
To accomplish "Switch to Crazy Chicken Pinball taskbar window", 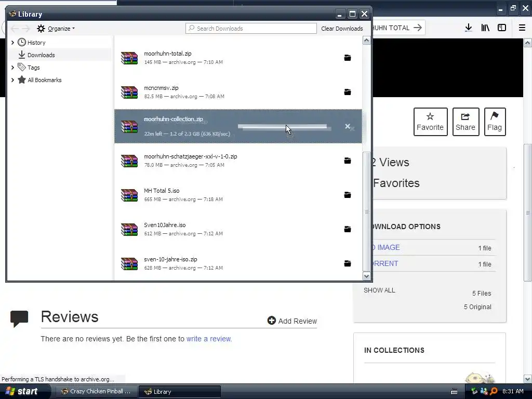I will 96,392.
